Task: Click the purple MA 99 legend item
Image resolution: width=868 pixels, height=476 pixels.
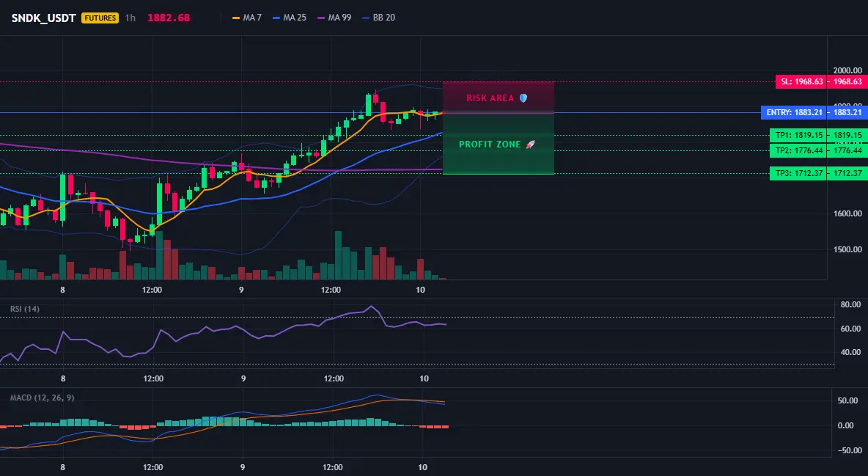Action: pyautogui.click(x=334, y=18)
